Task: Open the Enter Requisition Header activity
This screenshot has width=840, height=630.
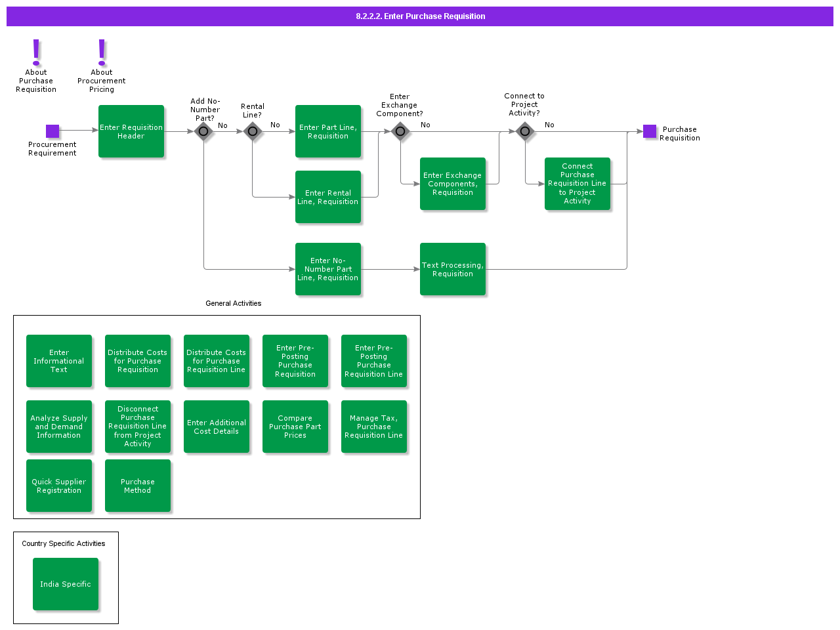Action: tap(131, 131)
